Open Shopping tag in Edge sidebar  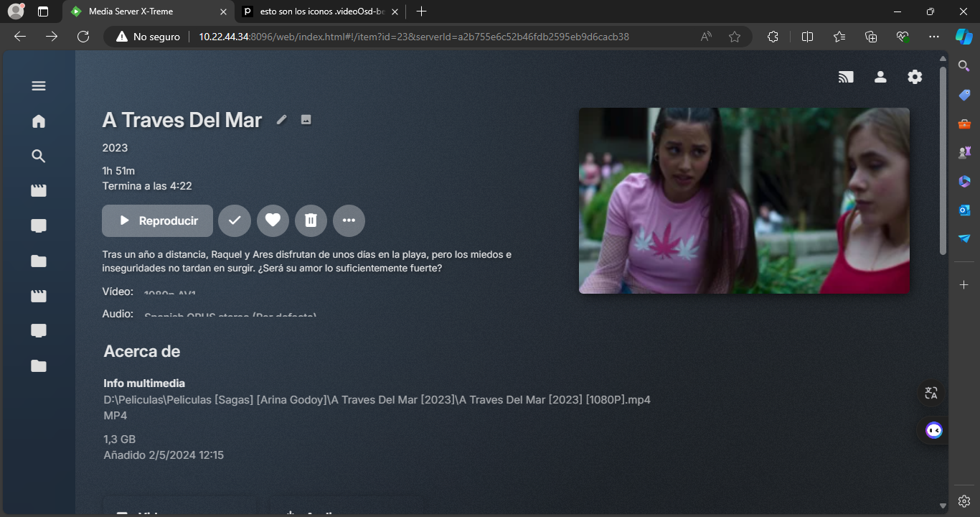coord(964,95)
